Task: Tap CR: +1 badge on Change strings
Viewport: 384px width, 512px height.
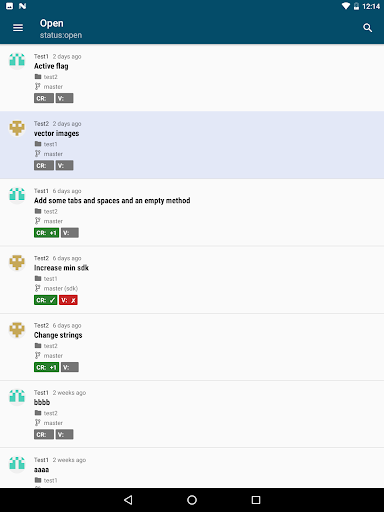Action: pyautogui.click(x=46, y=367)
